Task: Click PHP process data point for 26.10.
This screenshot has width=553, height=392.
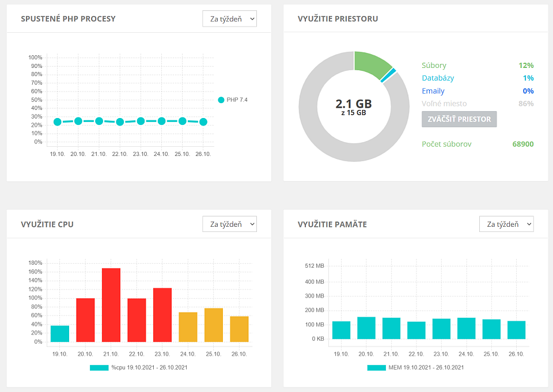Action: pos(203,122)
